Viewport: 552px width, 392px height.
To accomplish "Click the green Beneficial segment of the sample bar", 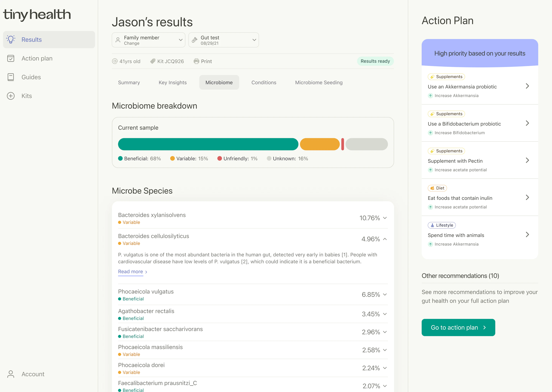I will click(x=208, y=144).
